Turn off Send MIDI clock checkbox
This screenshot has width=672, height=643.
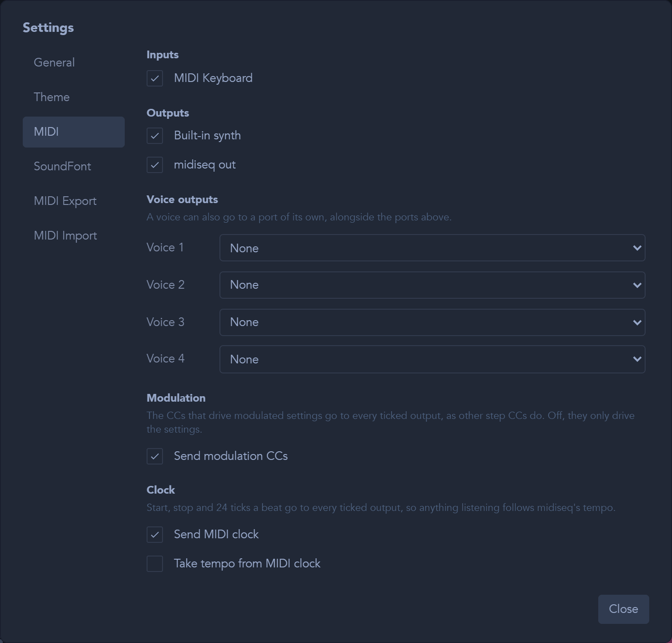point(155,535)
